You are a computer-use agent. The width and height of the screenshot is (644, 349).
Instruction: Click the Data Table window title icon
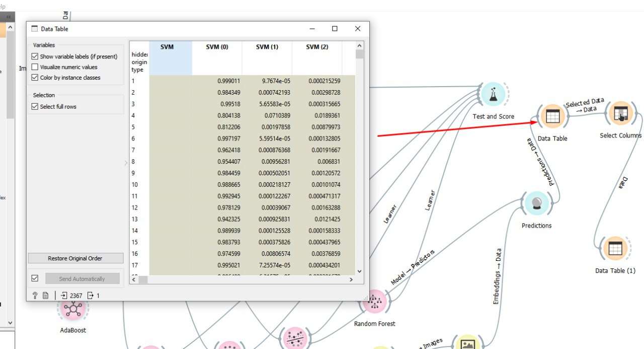click(x=35, y=29)
